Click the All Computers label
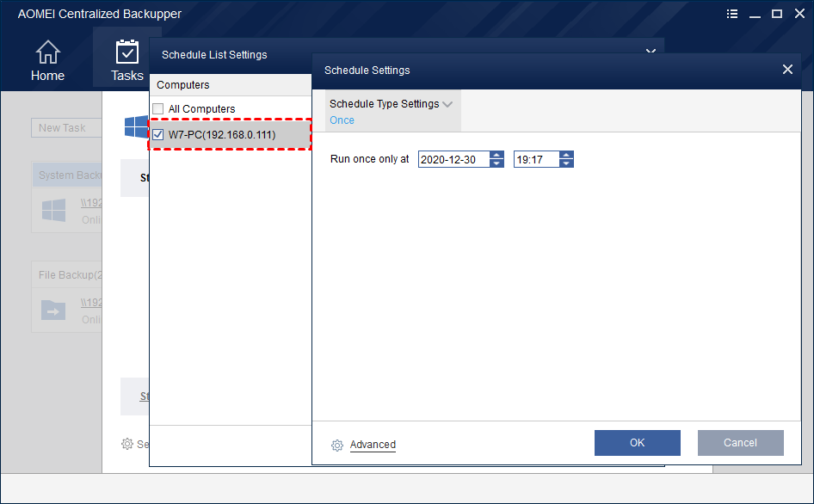The height and width of the screenshot is (504, 814). pyautogui.click(x=201, y=109)
